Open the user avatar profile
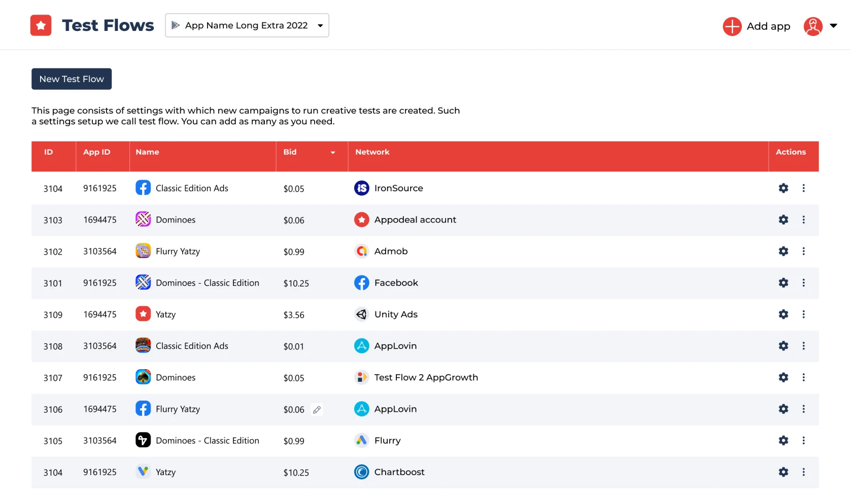 [812, 26]
